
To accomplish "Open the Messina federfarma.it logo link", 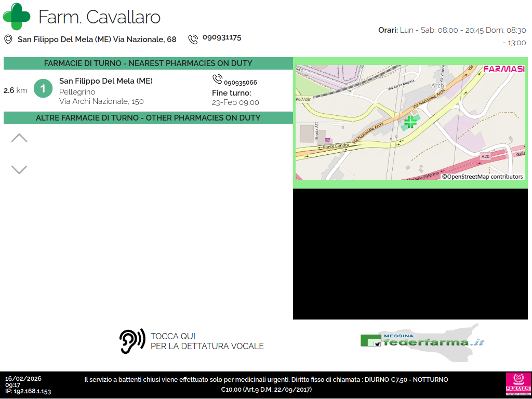I will tap(422, 341).
